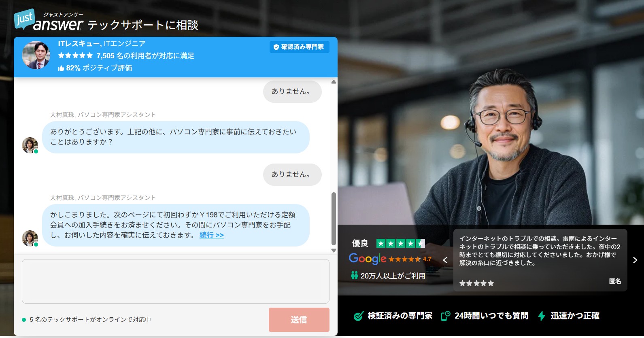Click the 迅速かつ正確 lightning bolt icon
Viewport: 644px width, 338px height.
click(541, 316)
